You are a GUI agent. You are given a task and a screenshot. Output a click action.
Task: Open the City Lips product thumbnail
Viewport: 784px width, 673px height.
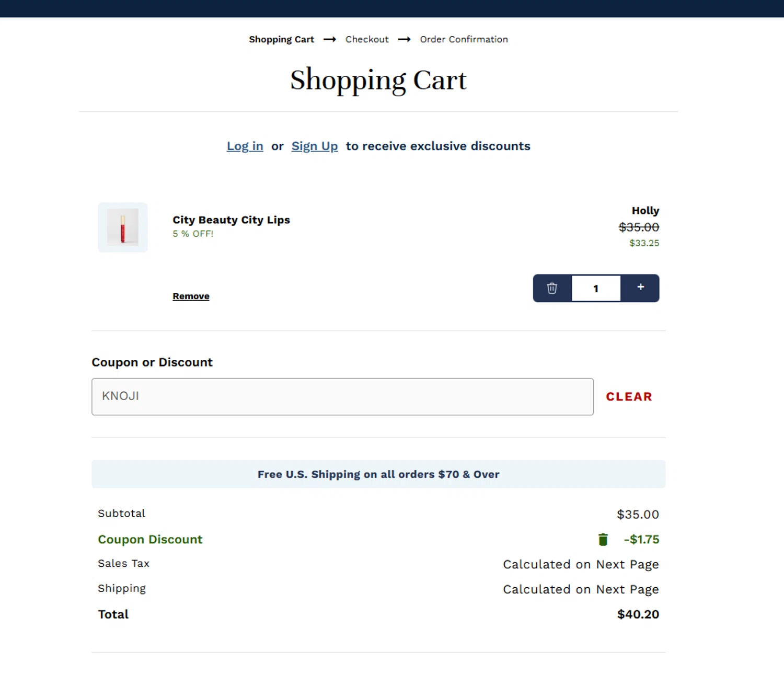click(123, 227)
